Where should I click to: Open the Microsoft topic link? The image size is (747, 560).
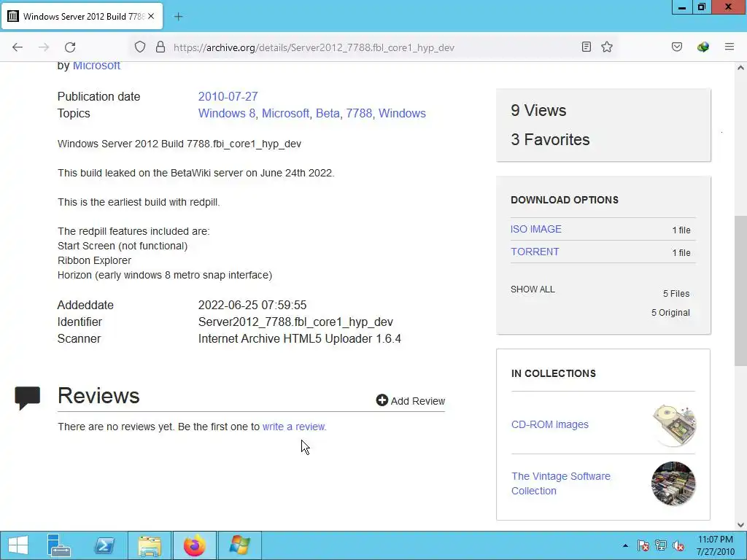(285, 113)
